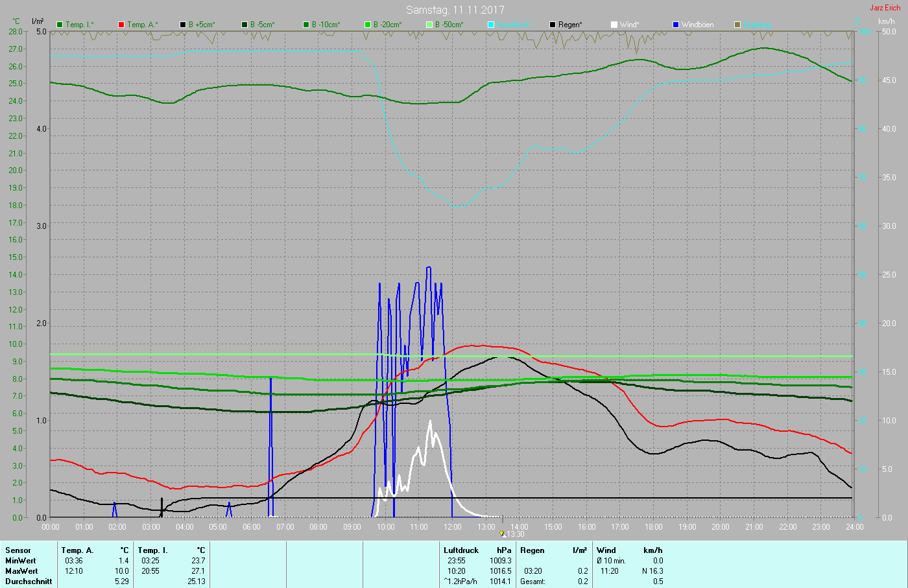
Task: Click the Regen Gesamt row label
Action: click(532, 582)
